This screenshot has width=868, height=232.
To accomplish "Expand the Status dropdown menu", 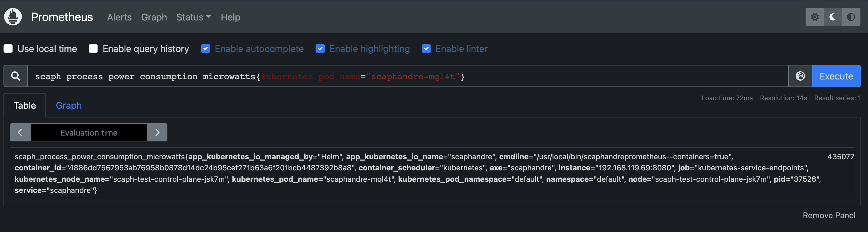I will click(194, 17).
